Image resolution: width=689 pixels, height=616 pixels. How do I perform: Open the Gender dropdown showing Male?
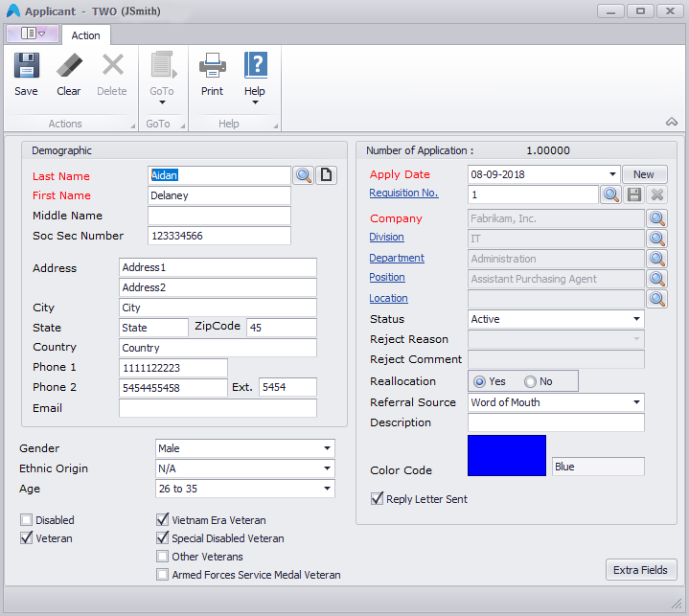click(327, 448)
